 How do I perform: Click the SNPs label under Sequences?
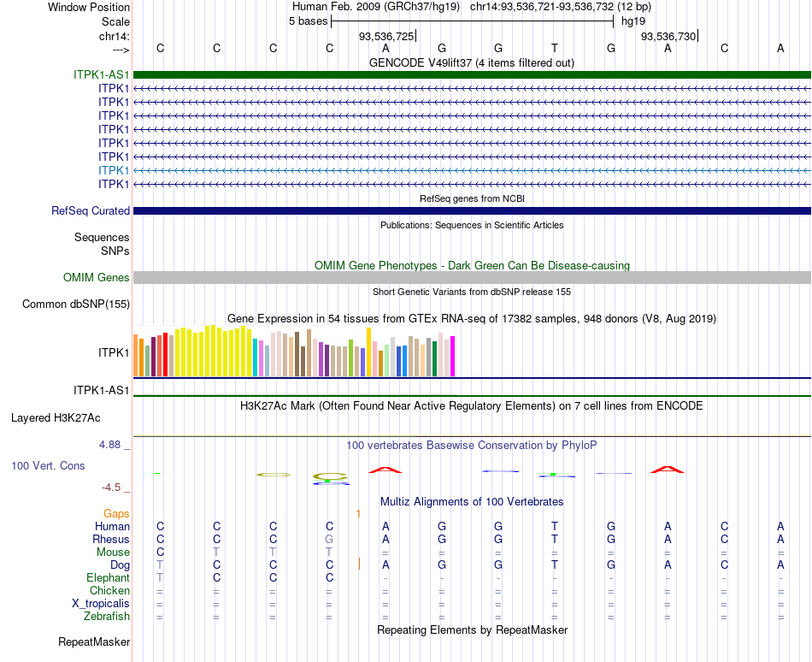click(x=115, y=251)
